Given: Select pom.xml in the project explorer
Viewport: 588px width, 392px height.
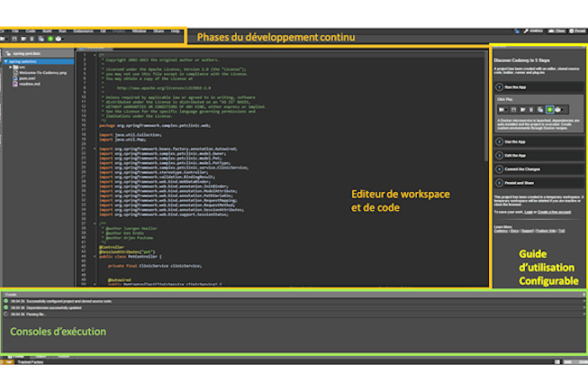Looking at the screenshot, I should (23, 77).
